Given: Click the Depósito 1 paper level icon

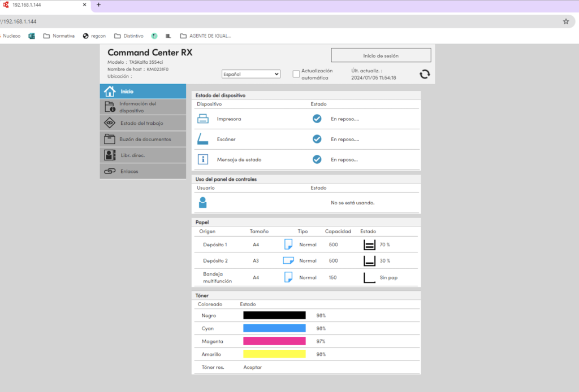Looking at the screenshot, I should (369, 245).
